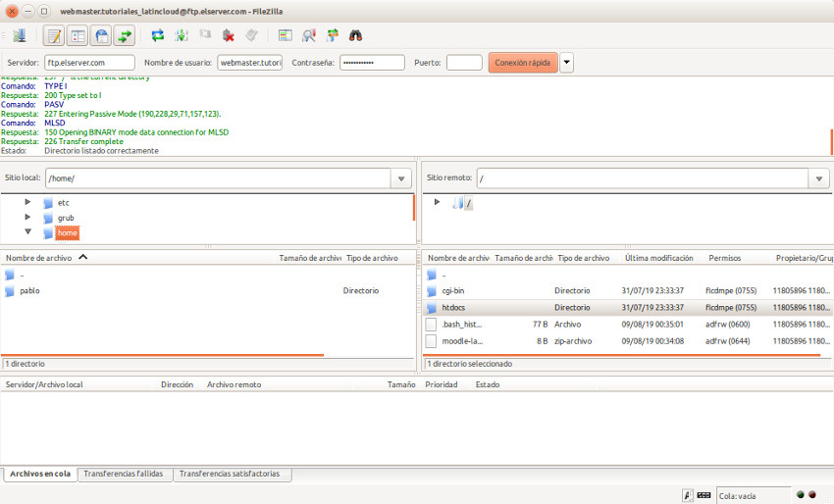Click the Contraseña password field
The image size is (834, 504).
click(372, 63)
